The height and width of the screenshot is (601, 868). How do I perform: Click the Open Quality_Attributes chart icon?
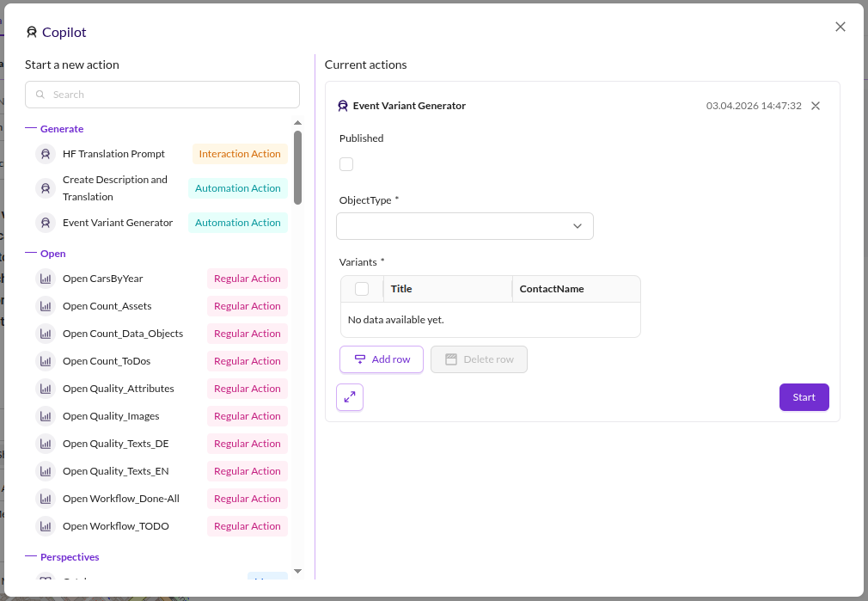pos(46,389)
